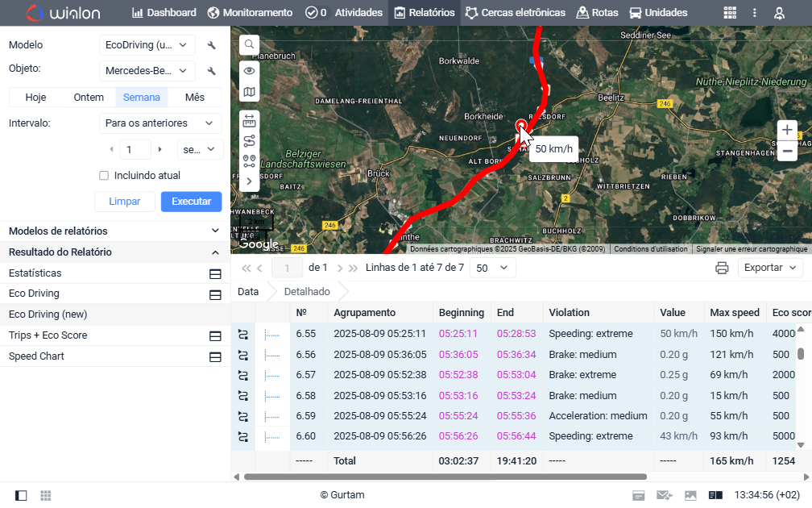Open Intervalo Para os anteriores dropdown
The image size is (812, 508).
160,123
